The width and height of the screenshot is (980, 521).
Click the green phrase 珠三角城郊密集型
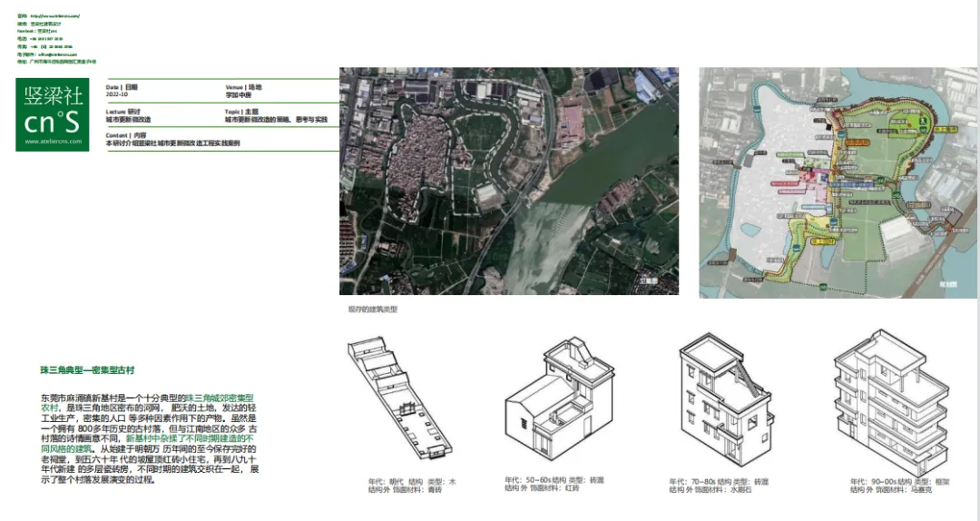pyautogui.click(x=220, y=398)
